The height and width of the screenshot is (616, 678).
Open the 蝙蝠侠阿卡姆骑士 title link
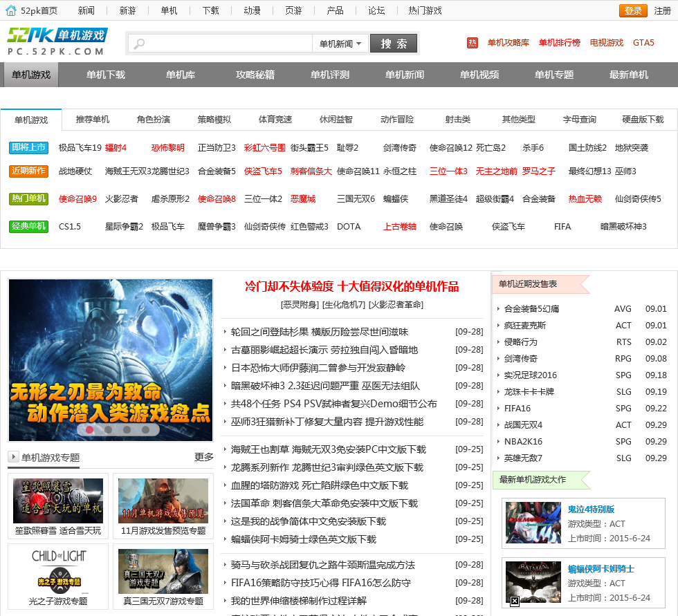tap(601, 569)
